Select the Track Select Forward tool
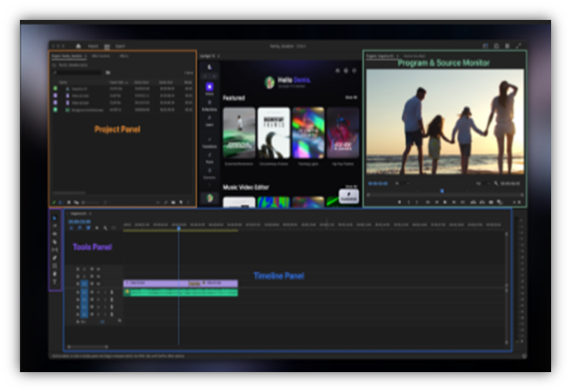This screenshot has height=392, width=571. 55,226
